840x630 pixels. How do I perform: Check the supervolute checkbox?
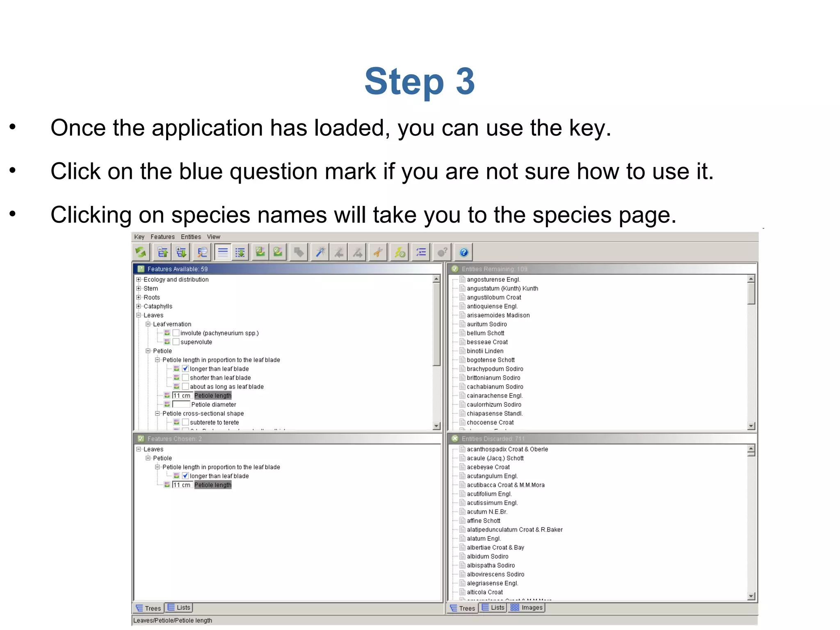176,342
